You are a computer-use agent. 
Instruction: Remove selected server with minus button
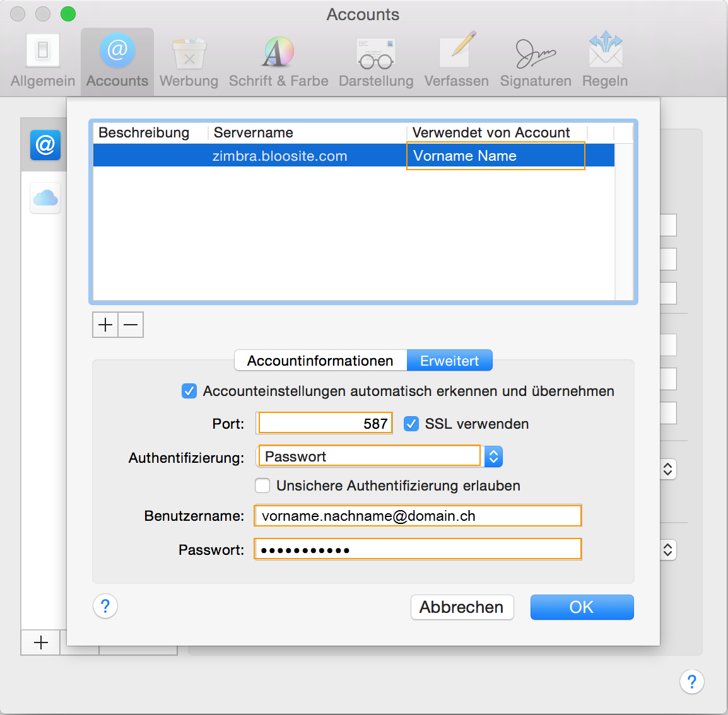tap(131, 325)
